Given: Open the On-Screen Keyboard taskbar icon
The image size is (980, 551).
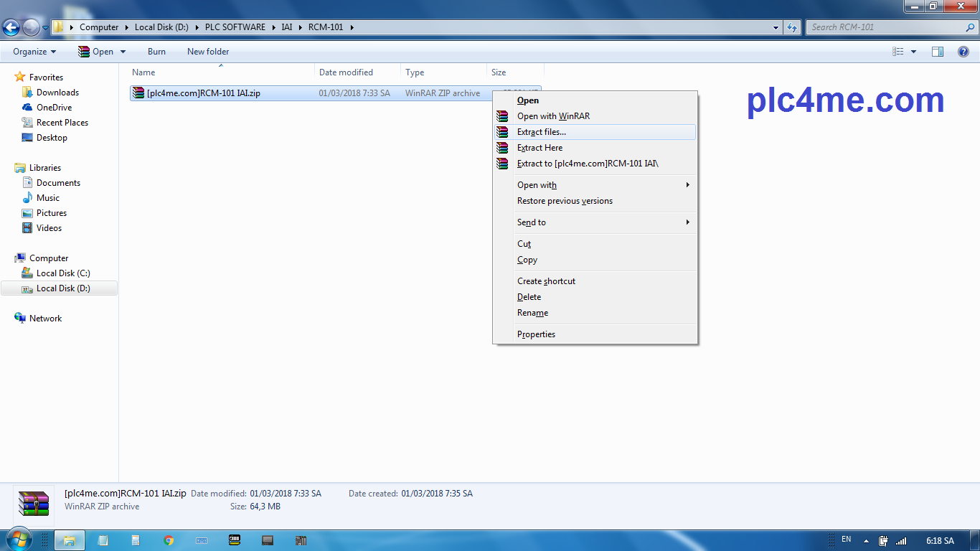Looking at the screenshot, I should 202,540.
